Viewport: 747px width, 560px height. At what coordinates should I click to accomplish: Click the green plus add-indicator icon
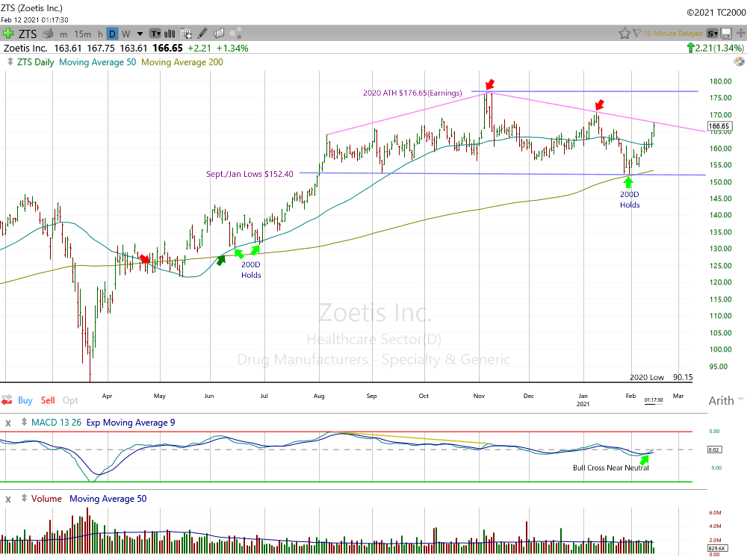(7, 34)
